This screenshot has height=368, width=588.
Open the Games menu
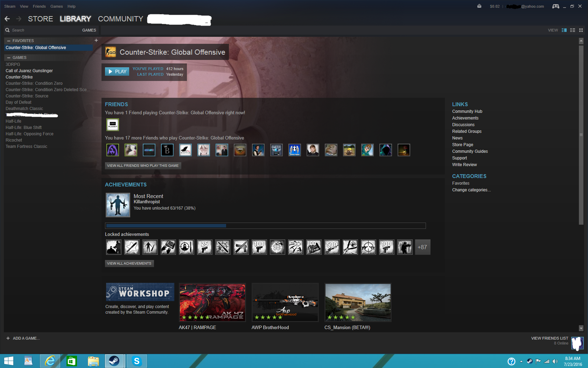click(x=56, y=6)
